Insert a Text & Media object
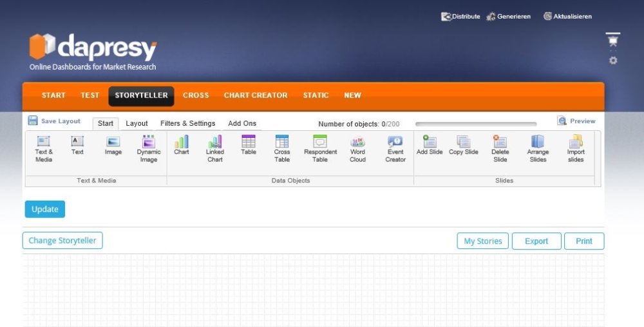 [44, 149]
